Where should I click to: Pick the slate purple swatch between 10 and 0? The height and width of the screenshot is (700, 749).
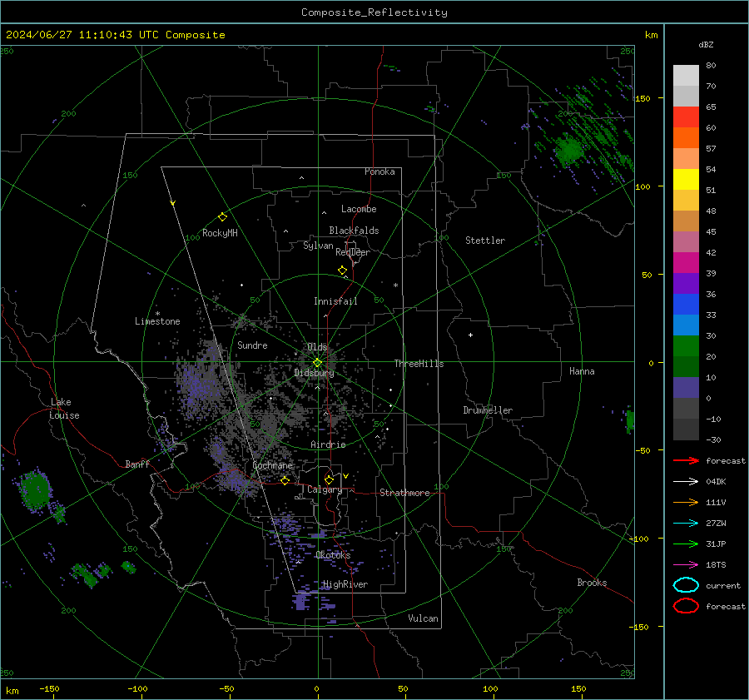(686, 388)
